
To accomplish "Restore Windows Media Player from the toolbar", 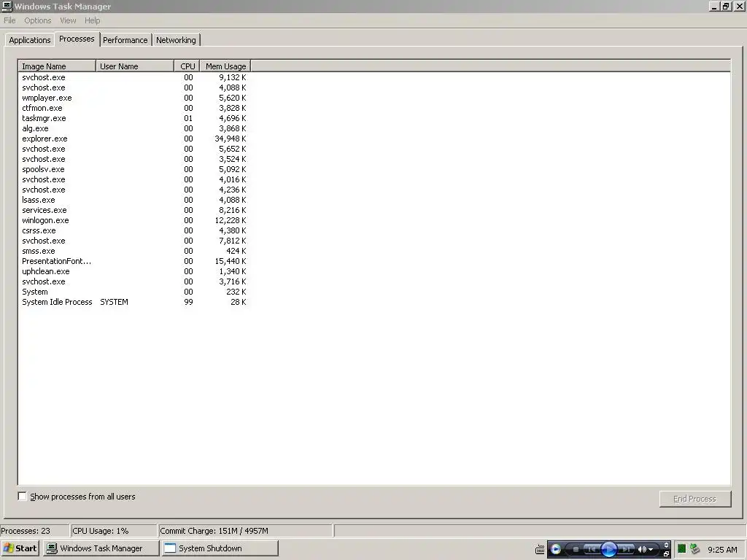I will point(666,554).
